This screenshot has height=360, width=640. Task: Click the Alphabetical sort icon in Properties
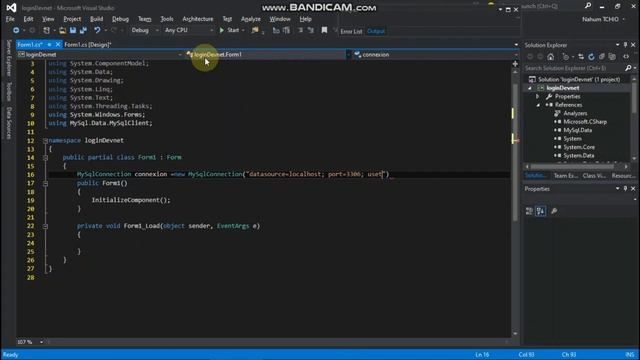pyautogui.click(x=541, y=211)
